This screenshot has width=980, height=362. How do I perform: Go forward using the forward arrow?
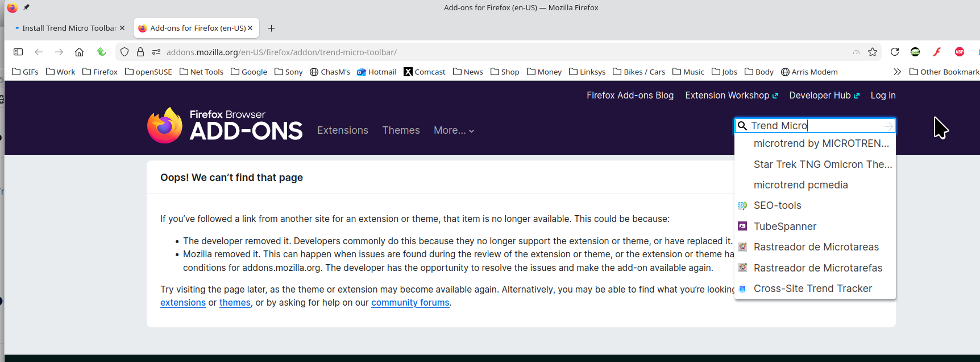tap(59, 52)
